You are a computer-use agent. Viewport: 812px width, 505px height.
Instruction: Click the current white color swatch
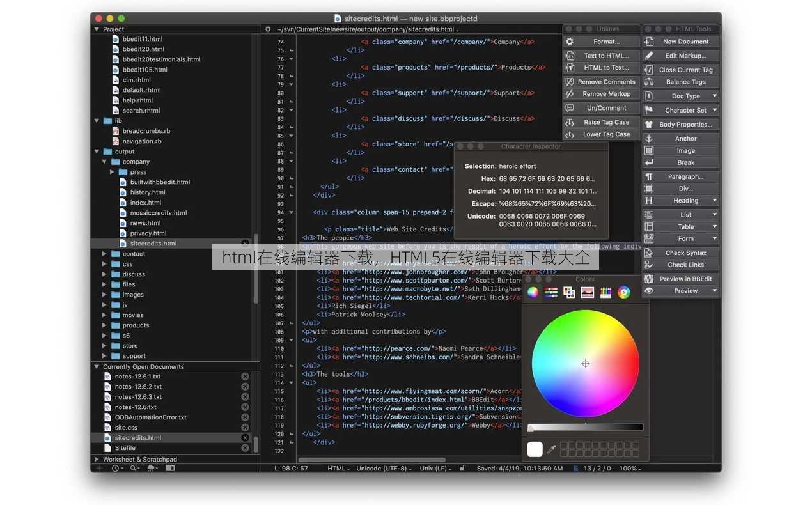[x=535, y=449]
